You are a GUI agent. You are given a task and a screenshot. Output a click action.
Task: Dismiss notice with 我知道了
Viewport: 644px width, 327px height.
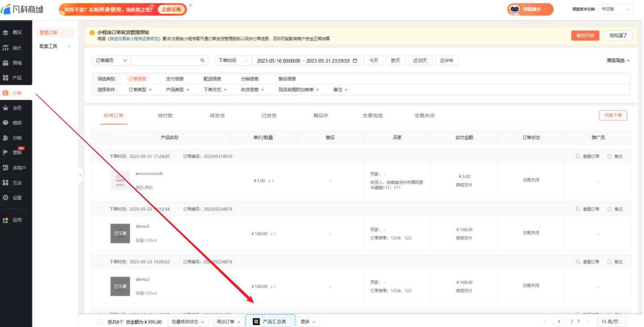[x=619, y=35]
